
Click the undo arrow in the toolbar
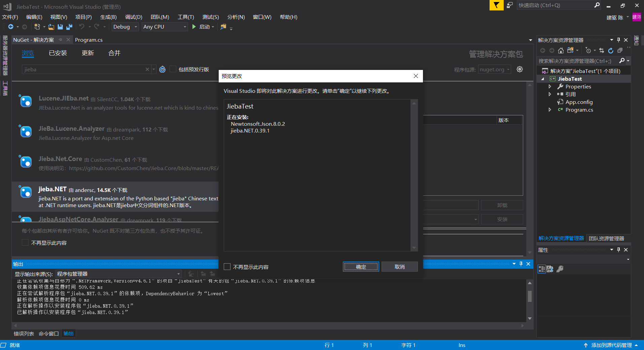click(x=82, y=27)
